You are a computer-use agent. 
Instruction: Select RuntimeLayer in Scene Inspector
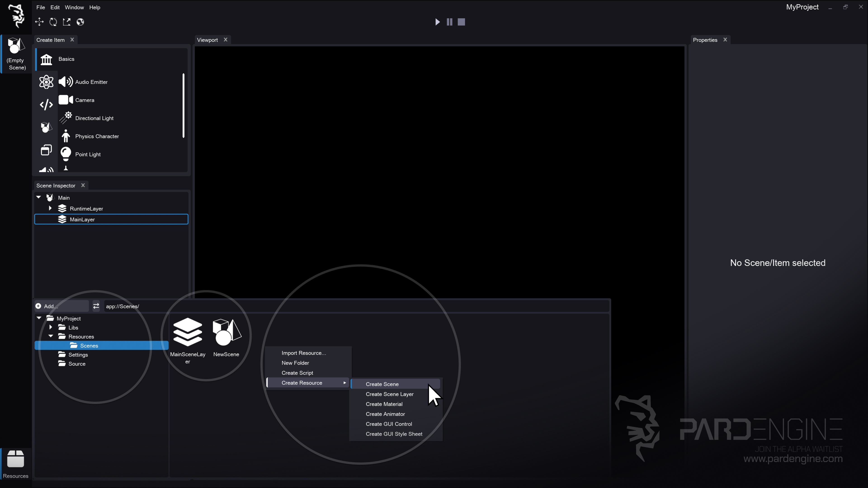111,209
